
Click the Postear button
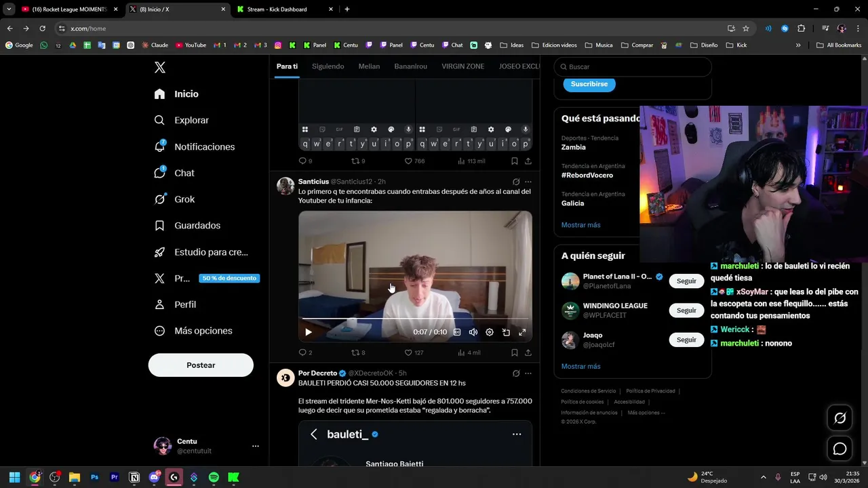tap(201, 365)
